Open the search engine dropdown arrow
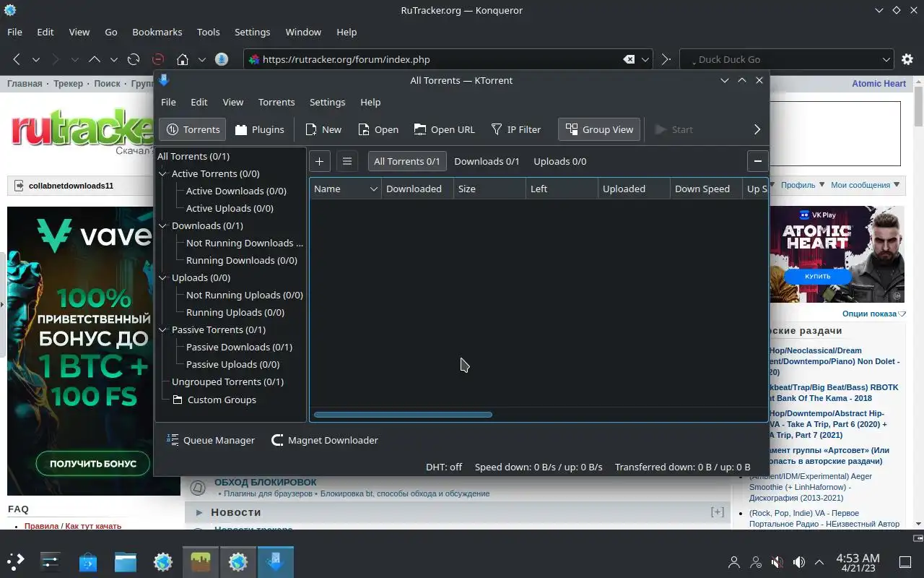The image size is (924, 578). [x=886, y=59]
